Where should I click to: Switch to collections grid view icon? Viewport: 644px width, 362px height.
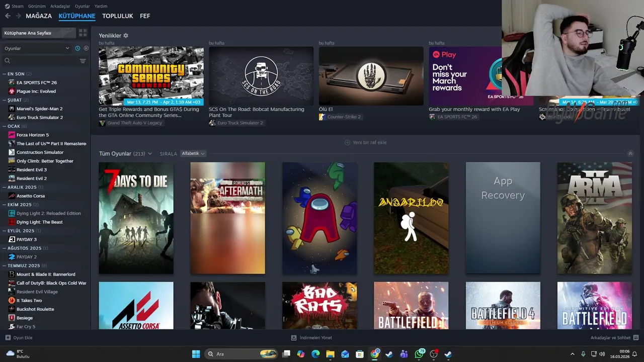pos(83,33)
